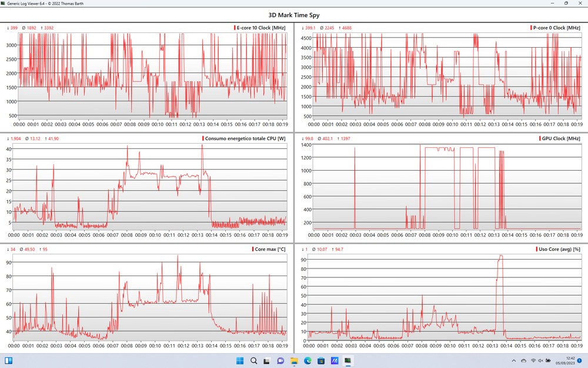Open File Explorer from the taskbar
The image size is (588, 368).
[293, 361]
